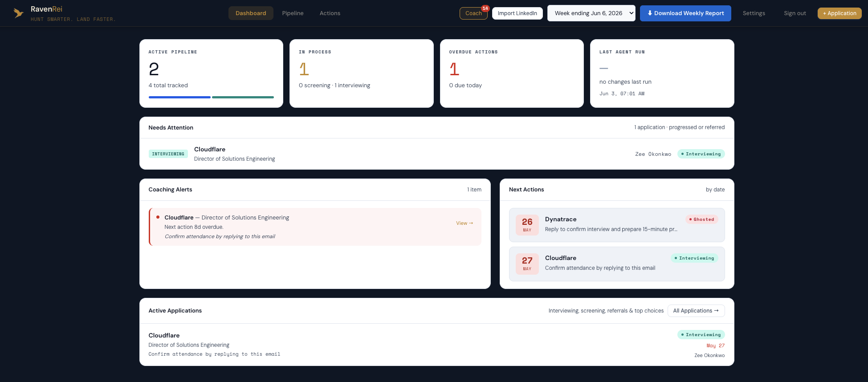Open All Applications link
868x382 pixels.
coord(696,311)
